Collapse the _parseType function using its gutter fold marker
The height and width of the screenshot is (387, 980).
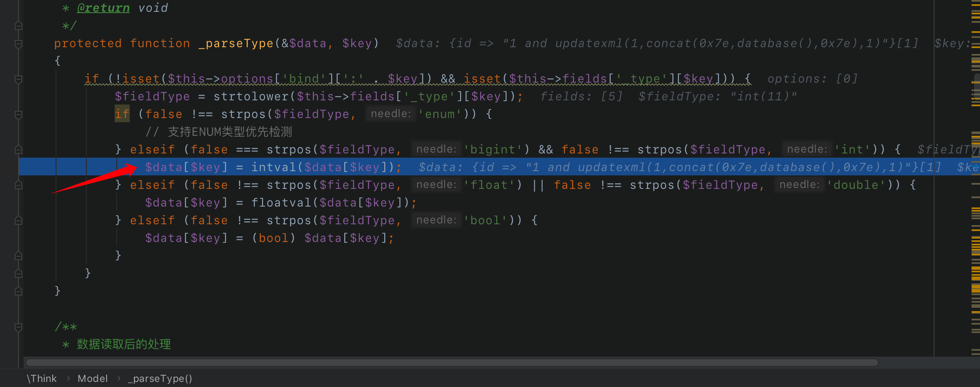18,43
